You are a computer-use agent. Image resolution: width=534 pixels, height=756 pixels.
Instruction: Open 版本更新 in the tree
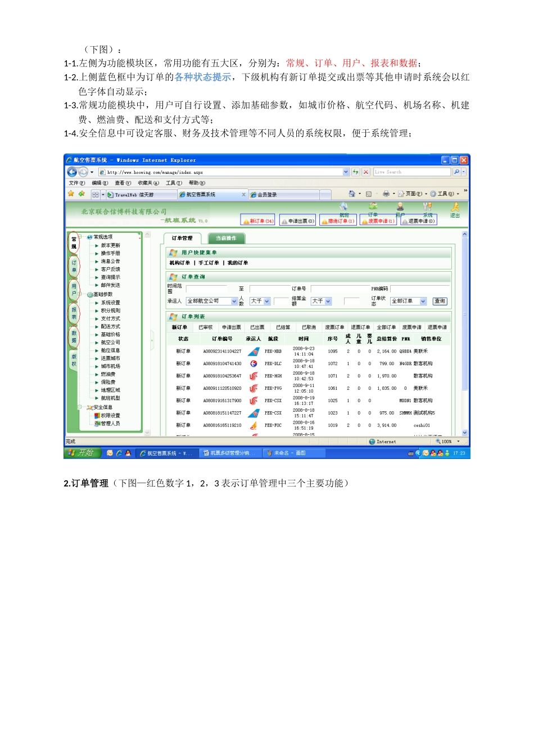[x=110, y=246]
